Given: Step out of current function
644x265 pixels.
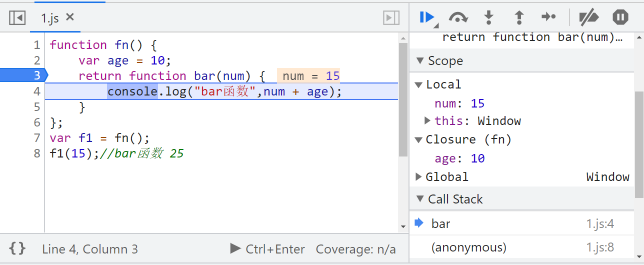Looking at the screenshot, I should pos(519,17).
